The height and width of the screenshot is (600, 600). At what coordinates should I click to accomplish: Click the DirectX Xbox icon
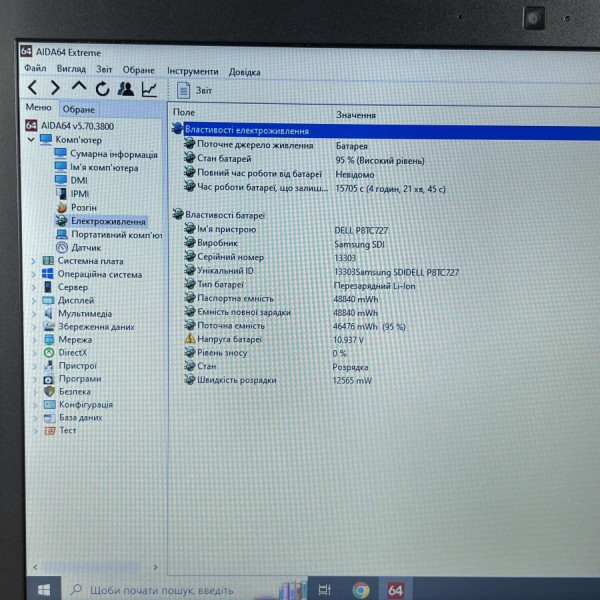point(49,353)
